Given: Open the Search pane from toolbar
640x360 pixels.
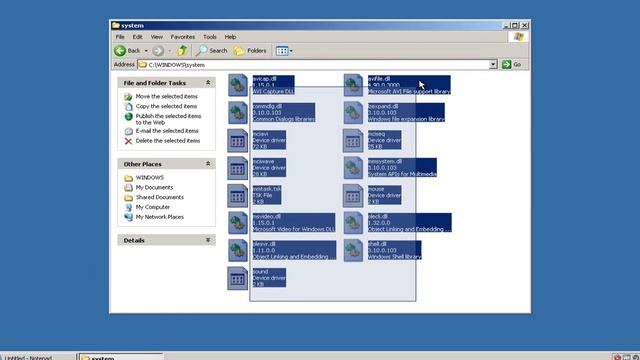Looking at the screenshot, I should (x=211, y=51).
